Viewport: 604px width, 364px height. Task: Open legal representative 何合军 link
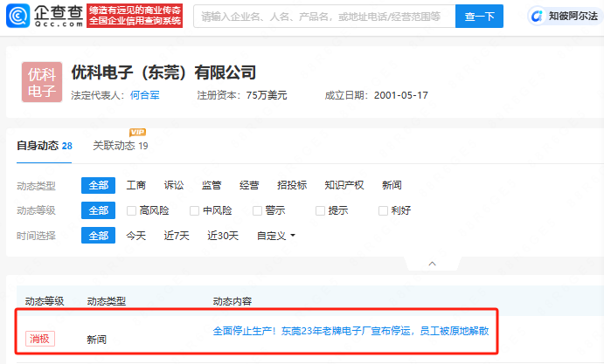pyautogui.click(x=145, y=95)
